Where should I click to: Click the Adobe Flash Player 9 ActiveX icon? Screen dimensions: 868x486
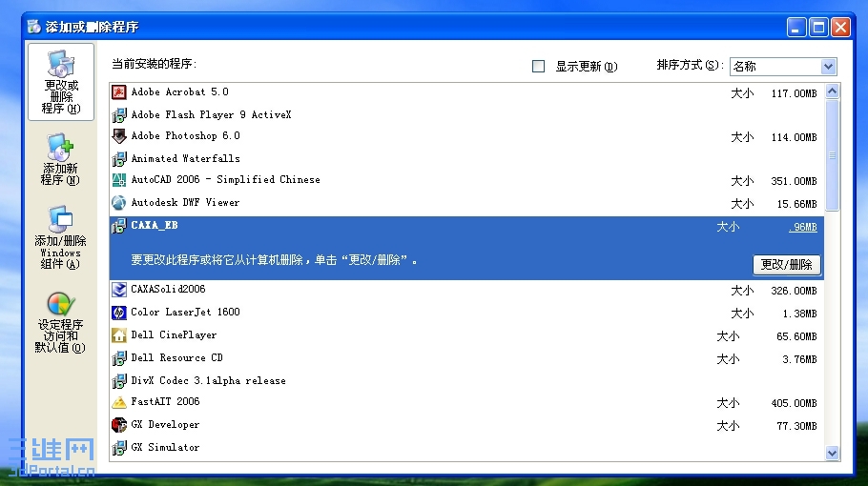(119, 114)
